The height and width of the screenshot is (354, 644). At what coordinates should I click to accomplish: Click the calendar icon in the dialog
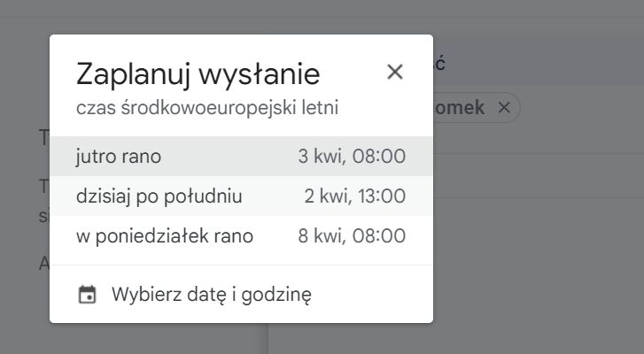(87, 295)
